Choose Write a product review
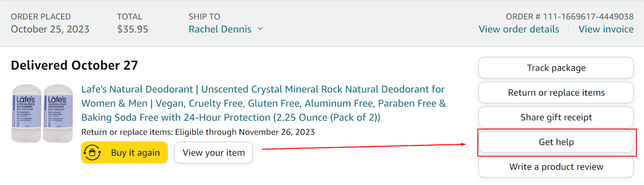The height and width of the screenshot is (185, 644). point(556,167)
